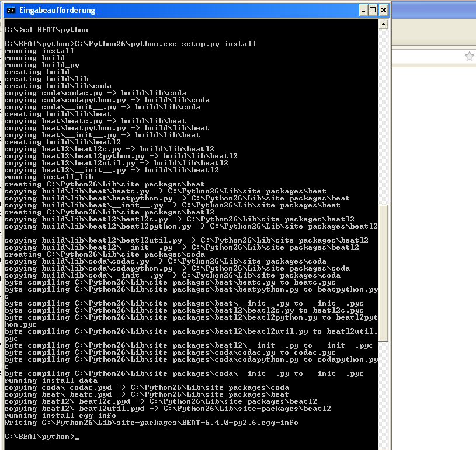Click the 'Writing ... BEAT-6.4.0-py2.6.egg-info' line
This screenshot has height=450, width=476.
(151, 423)
